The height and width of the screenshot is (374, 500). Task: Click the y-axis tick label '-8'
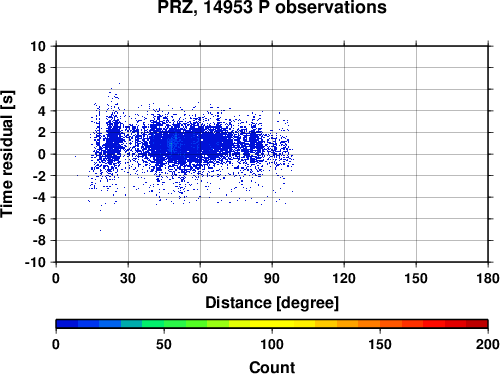39,241
